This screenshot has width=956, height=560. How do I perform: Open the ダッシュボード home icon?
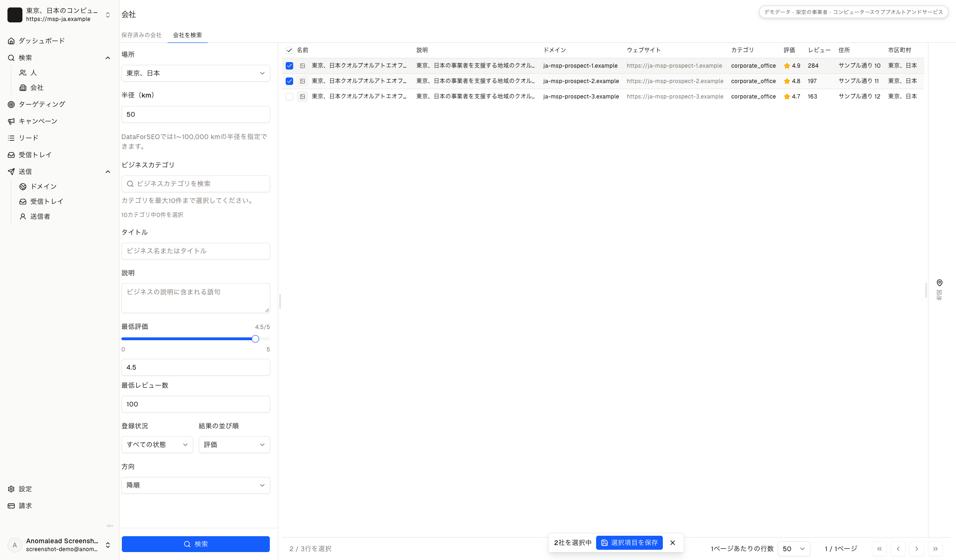pos(11,41)
